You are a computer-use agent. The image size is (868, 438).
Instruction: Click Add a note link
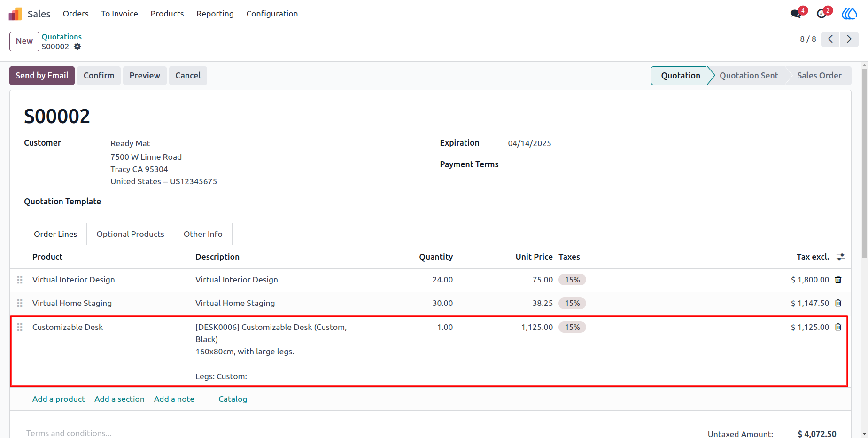(174, 399)
